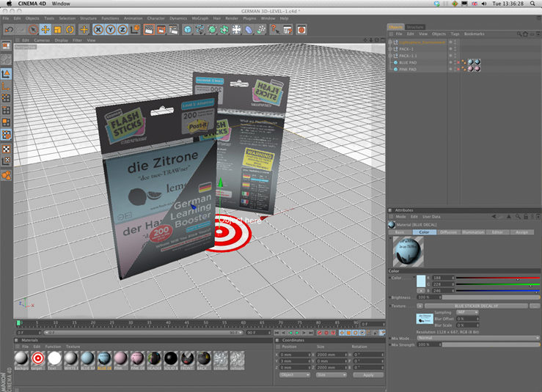Click the BLUE STICKER DECAL.tif texture button
Viewport: 542px width, 392px height.
pos(476,306)
